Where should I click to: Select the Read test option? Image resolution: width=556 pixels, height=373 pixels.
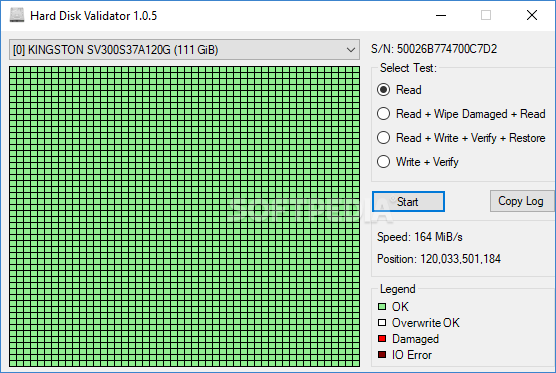coord(399,90)
